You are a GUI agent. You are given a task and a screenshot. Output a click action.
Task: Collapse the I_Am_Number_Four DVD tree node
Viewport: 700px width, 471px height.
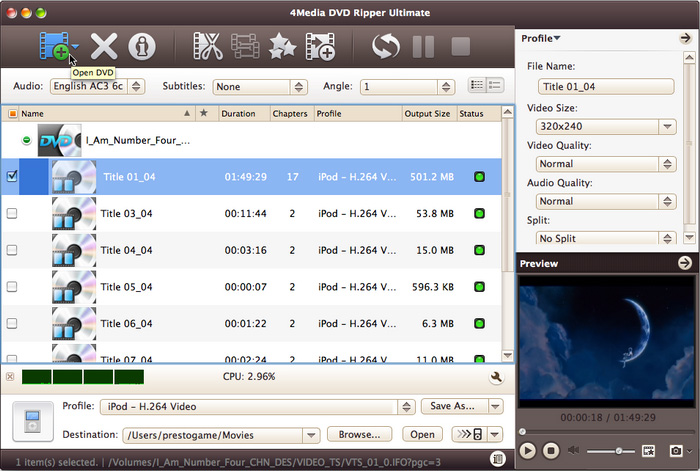27,140
